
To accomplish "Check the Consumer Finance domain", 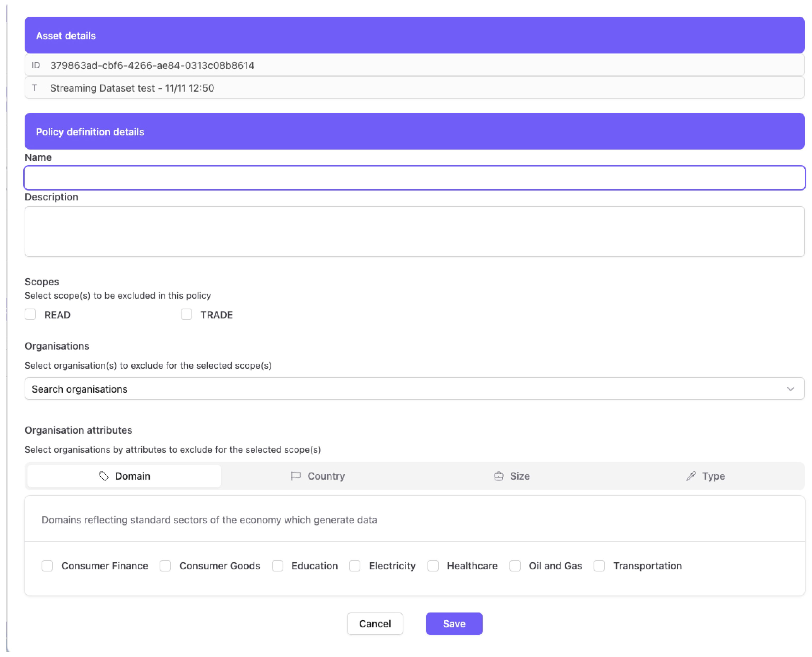I will (47, 566).
